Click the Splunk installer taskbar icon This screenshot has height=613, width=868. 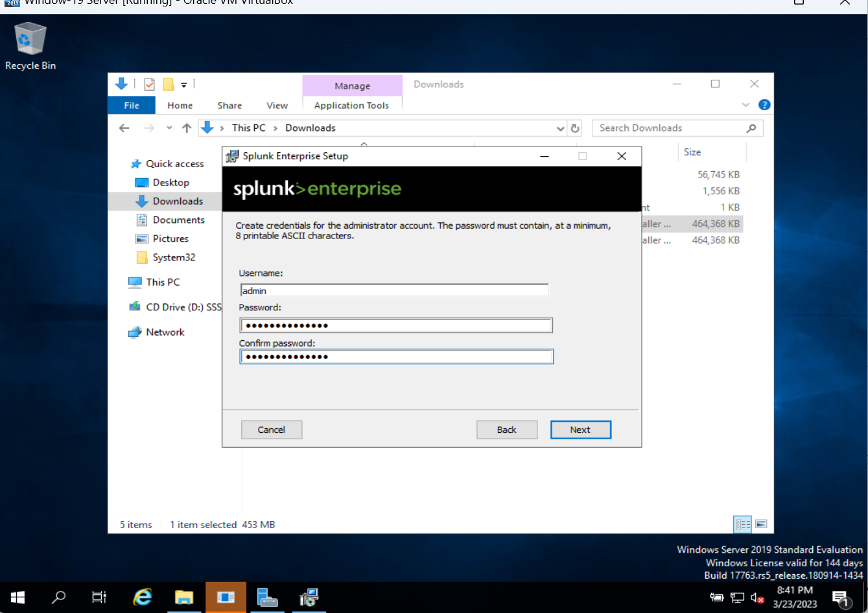[309, 597]
